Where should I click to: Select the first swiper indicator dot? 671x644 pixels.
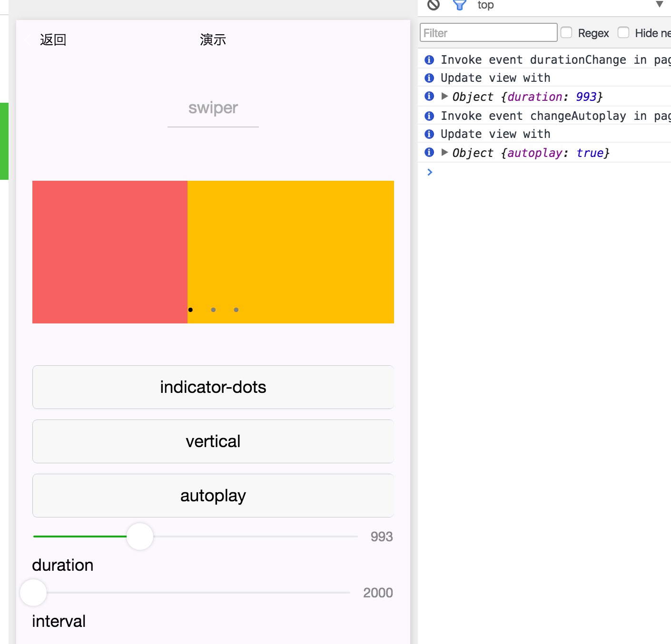[x=190, y=310]
